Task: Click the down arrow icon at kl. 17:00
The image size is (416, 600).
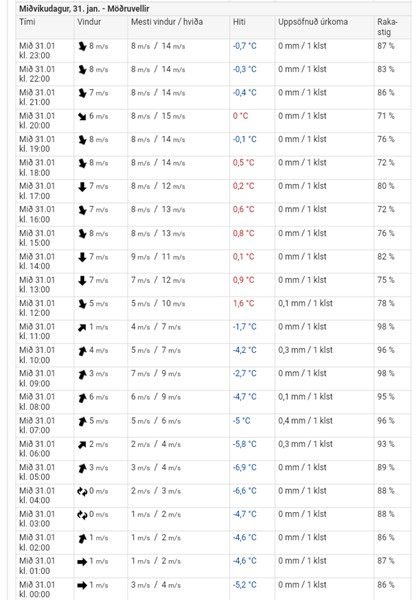Action: (82, 187)
